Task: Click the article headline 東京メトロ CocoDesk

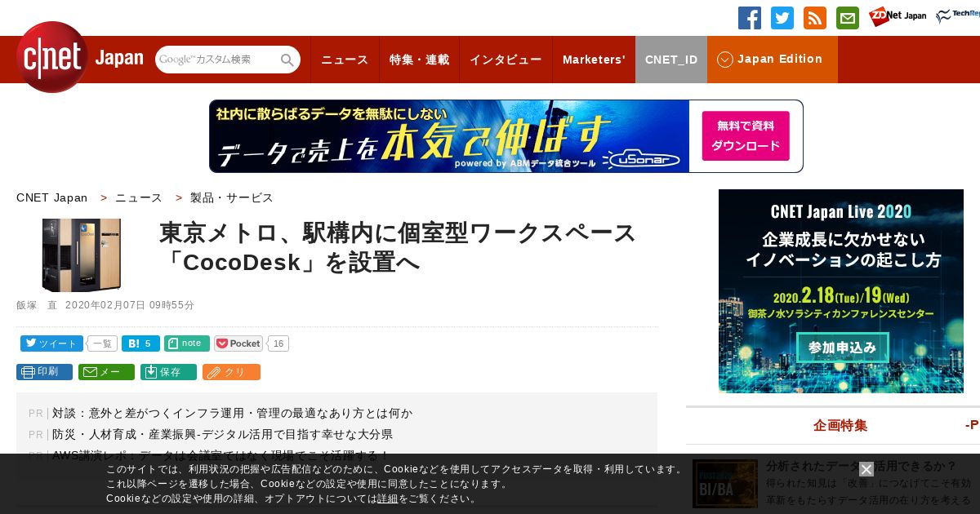Action: pos(398,247)
